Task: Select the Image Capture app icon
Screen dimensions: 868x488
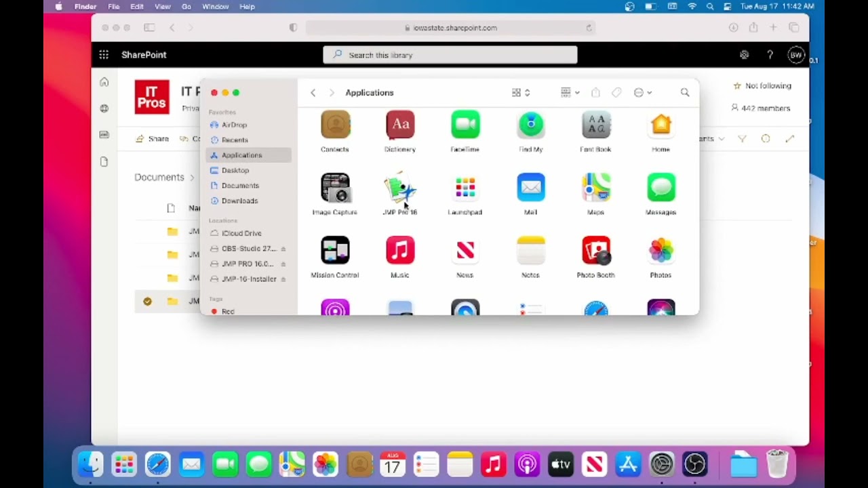Action: pyautogui.click(x=335, y=188)
